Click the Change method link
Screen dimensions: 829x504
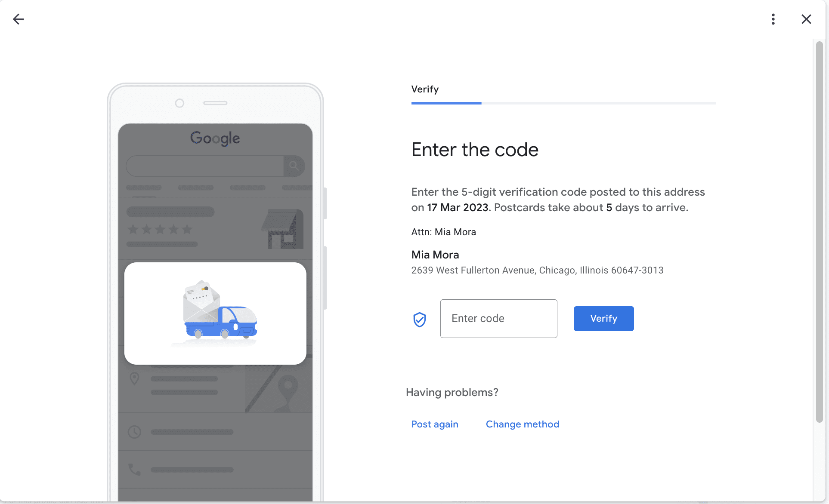point(523,424)
